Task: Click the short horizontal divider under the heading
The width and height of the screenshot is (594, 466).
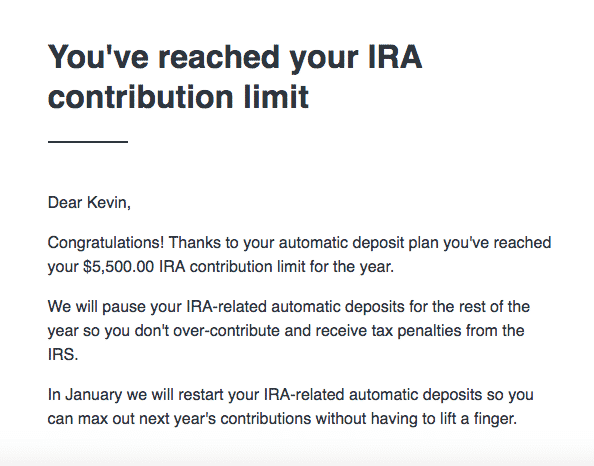Action: click(88, 142)
